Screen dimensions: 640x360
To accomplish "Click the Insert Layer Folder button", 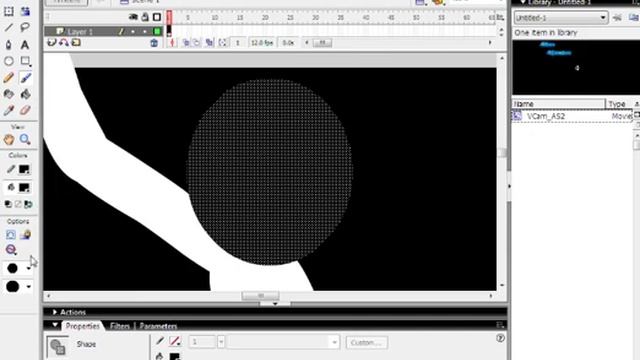I will [76, 42].
